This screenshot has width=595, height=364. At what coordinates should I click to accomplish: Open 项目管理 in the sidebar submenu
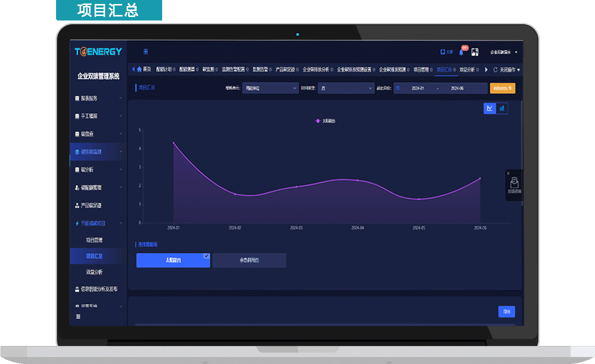95,240
